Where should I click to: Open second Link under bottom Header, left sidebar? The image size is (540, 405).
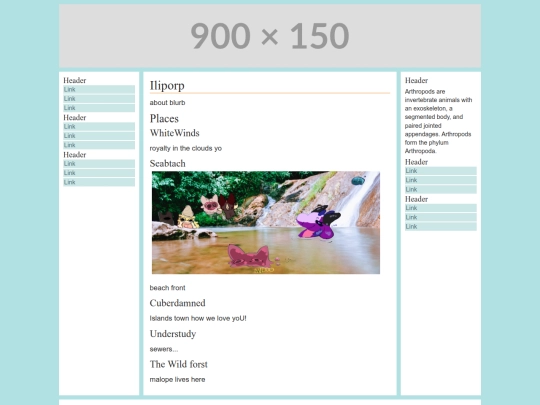click(99, 173)
